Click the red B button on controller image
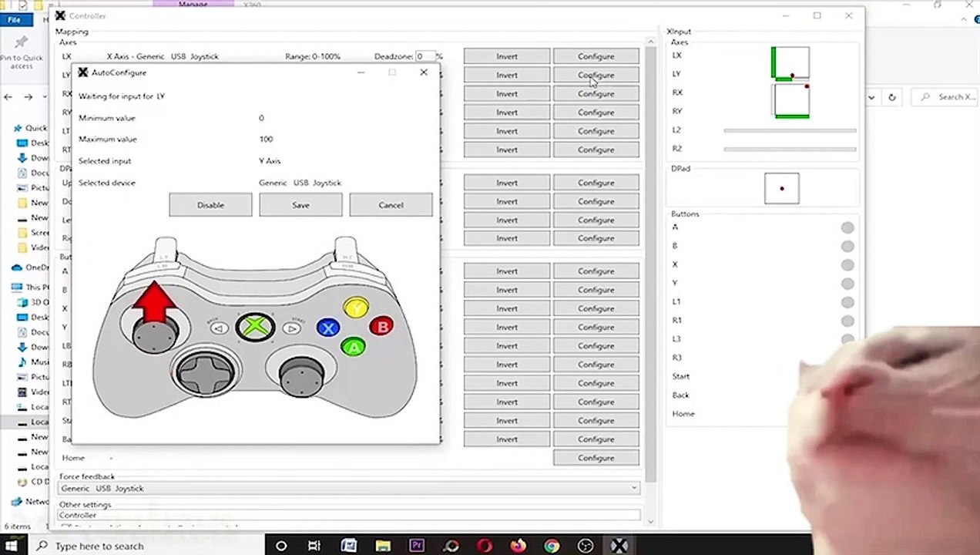This screenshot has height=555, width=980. (x=381, y=327)
